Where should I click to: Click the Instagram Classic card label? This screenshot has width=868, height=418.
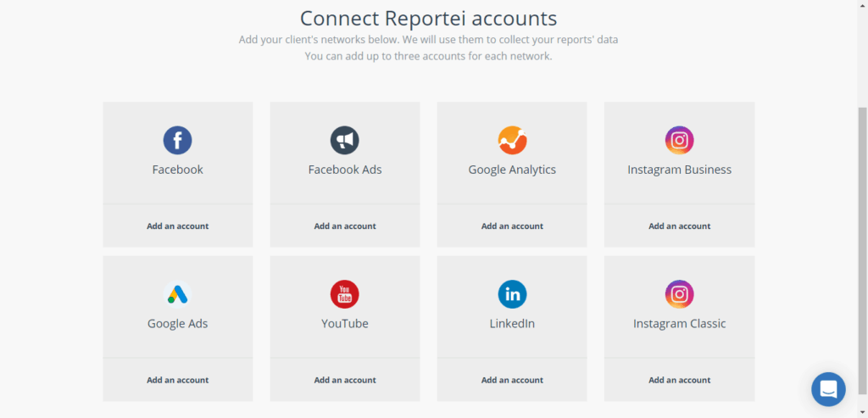click(679, 323)
